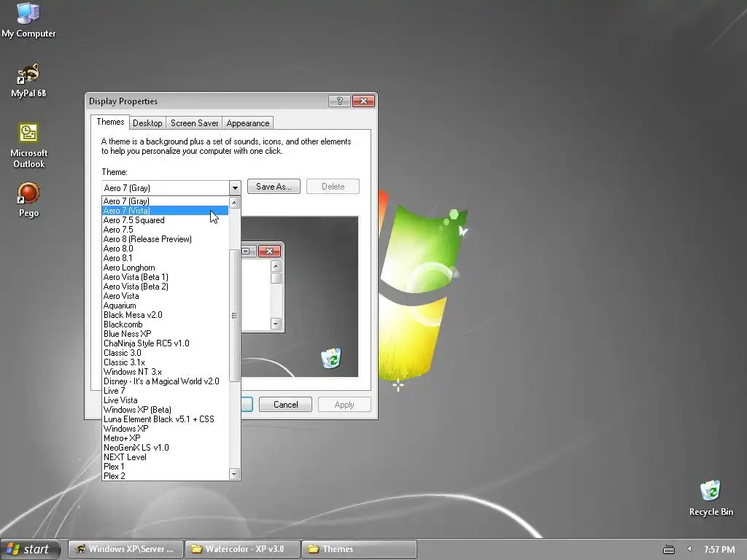Select Classic 3.1x theme
The width and height of the screenshot is (747, 560).
point(166,362)
